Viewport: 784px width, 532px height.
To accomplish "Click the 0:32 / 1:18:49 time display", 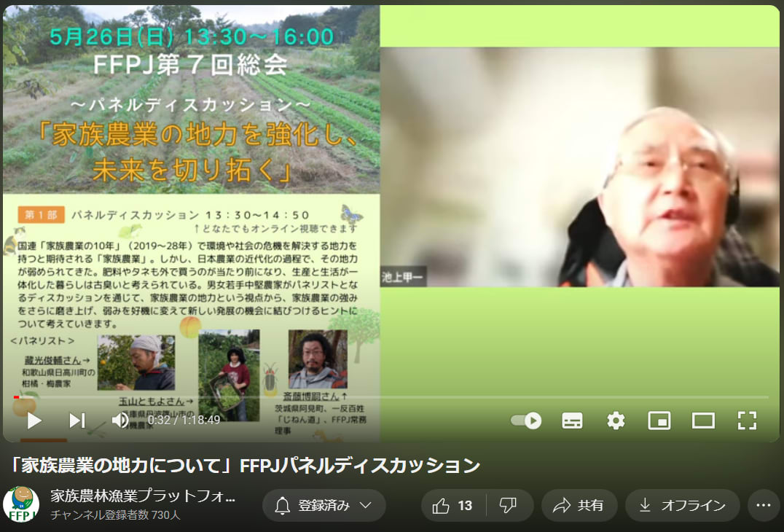I will coord(184,420).
